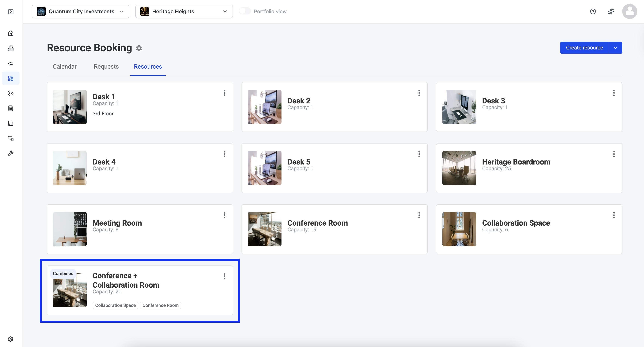Open the Desk 2 three-dot menu
This screenshot has height=347, width=644.
[x=419, y=93]
